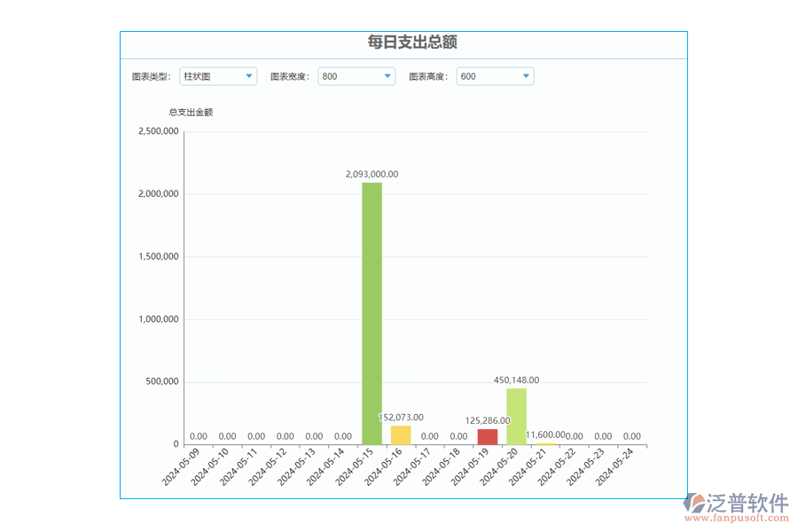Open the 图表类型 chart type dropdown

(x=217, y=76)
